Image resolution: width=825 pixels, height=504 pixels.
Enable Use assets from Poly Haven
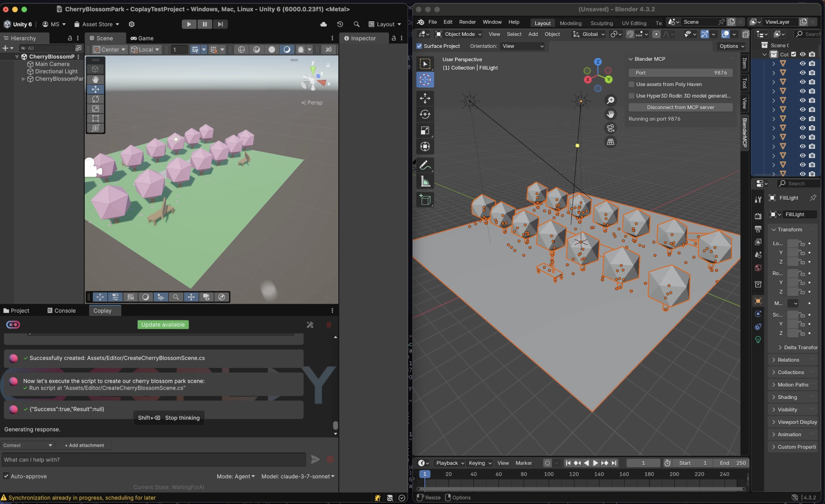point(631,84)
